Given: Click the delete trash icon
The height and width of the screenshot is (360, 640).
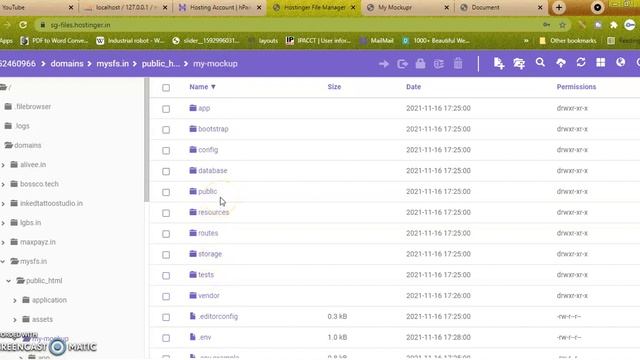Looking at the screenshot, I should (x=458, y=64).
